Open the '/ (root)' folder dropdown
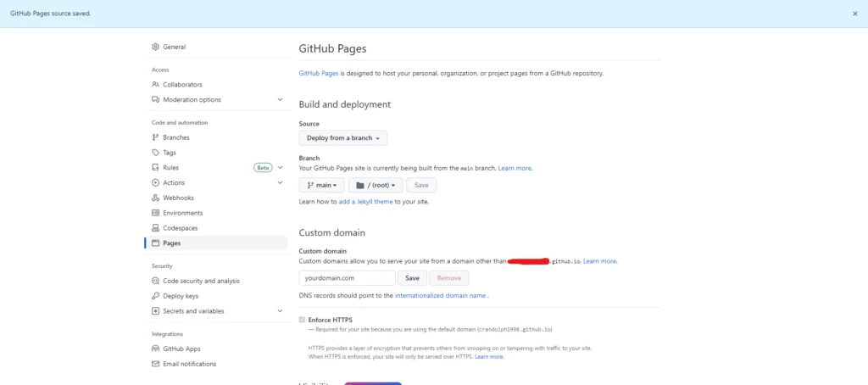This screenshot has width=868, height=385. (x=376, y=185)
